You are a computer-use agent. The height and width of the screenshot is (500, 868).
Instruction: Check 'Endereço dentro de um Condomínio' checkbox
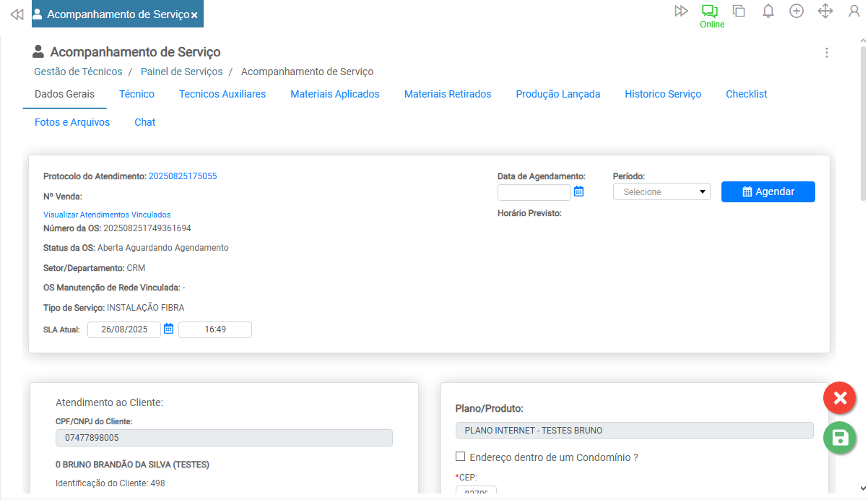(x=460, y=457)
